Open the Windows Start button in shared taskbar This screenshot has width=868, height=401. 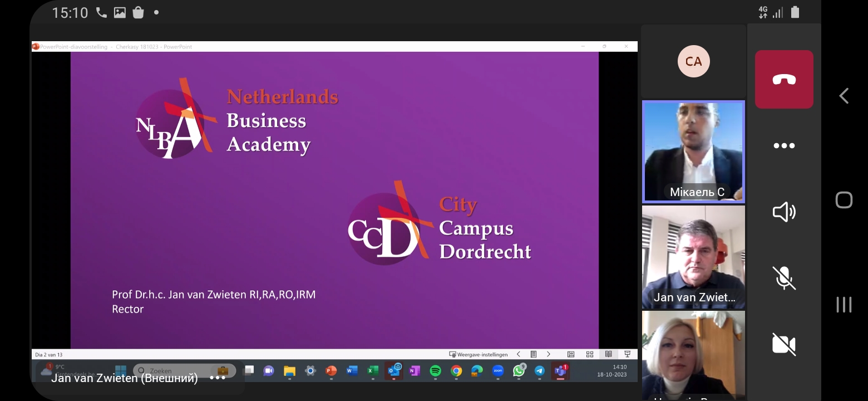[x=120, y=370]
